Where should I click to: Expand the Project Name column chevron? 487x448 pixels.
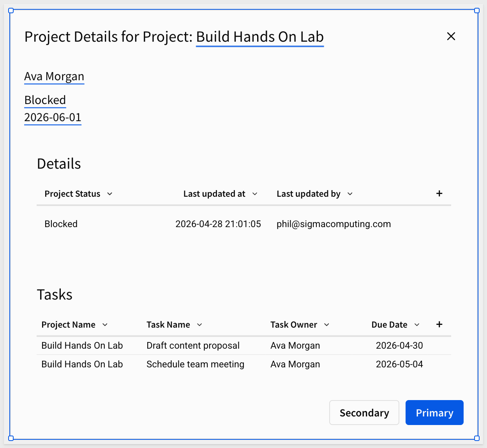click(105, 325)
